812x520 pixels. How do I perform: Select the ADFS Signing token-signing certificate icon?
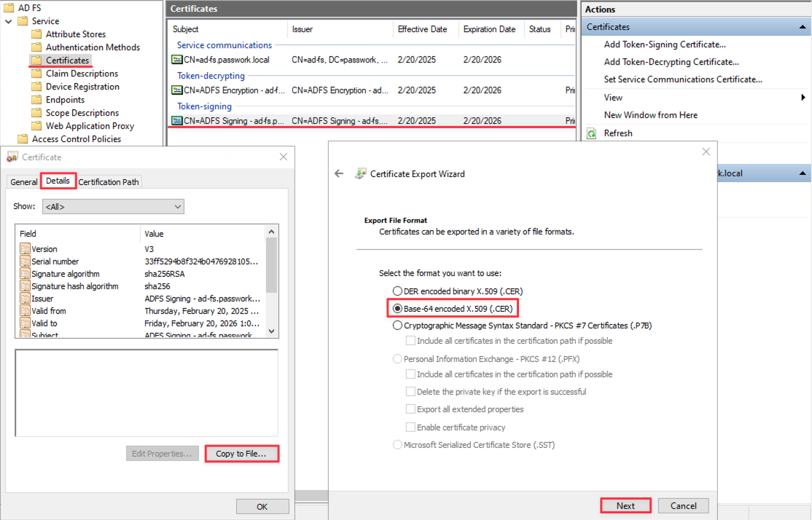click(x=177, y=120)
